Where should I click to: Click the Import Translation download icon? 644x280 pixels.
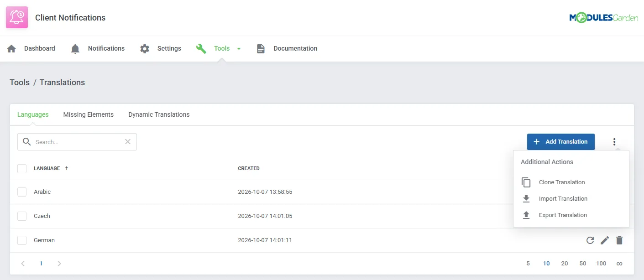tap(526, 199)
